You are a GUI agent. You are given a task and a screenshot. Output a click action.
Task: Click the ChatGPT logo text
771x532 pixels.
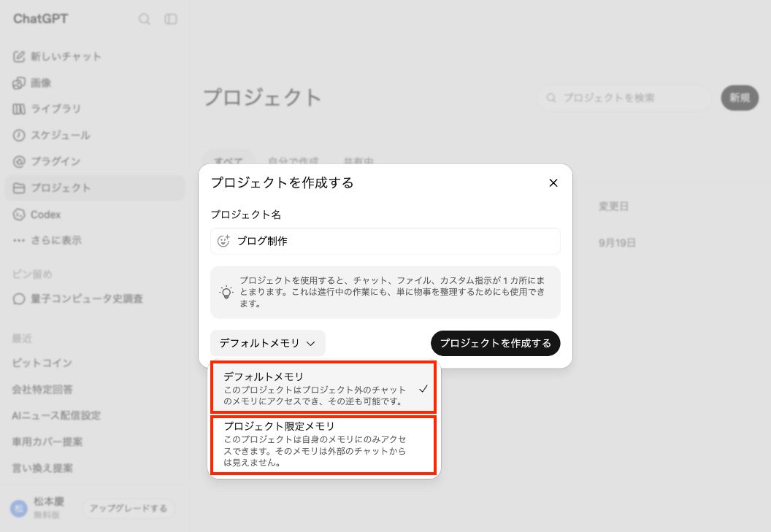41,19
